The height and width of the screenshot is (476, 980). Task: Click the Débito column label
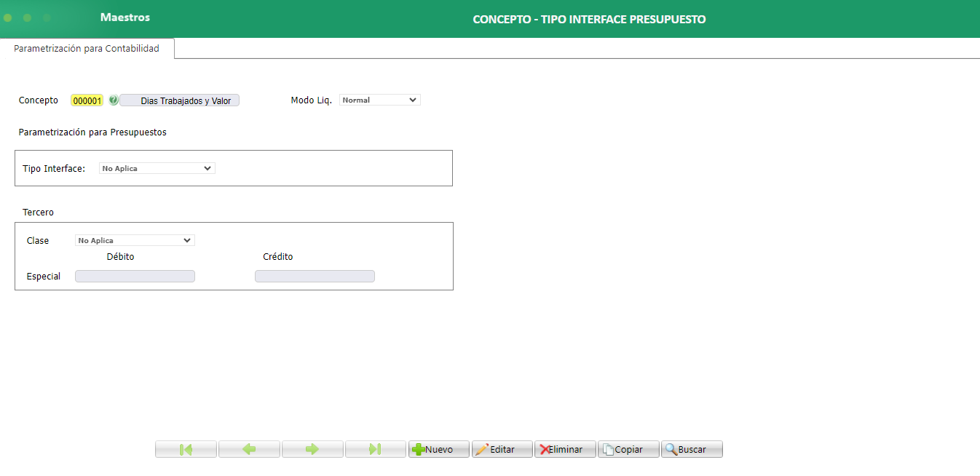121,257
